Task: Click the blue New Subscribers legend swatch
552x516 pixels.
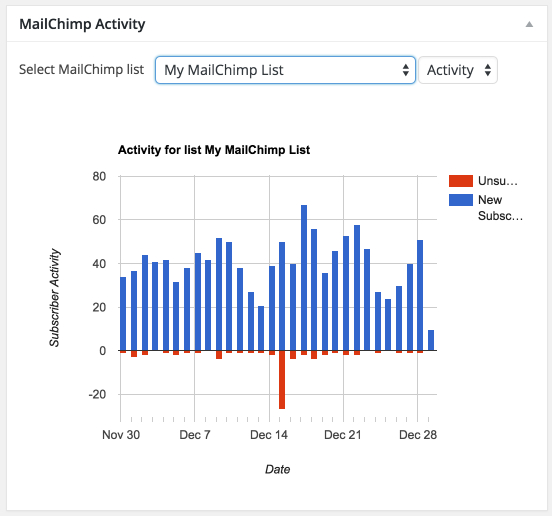Action: pos(460,200)
